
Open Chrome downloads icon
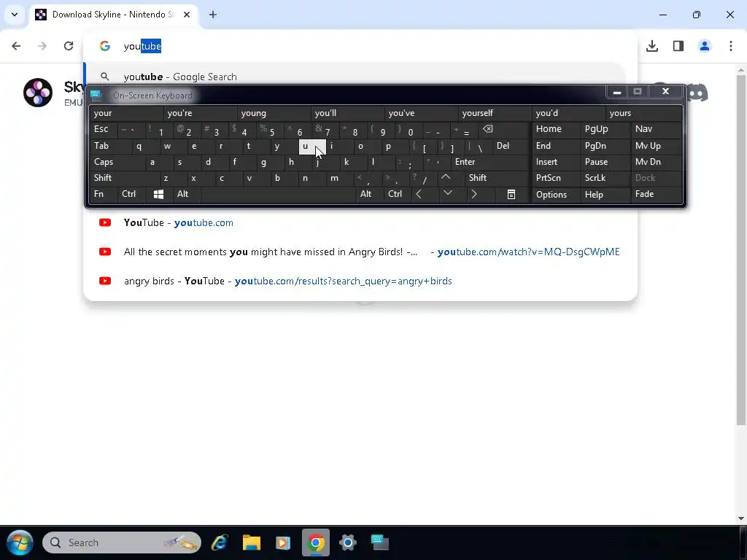pos(652,46)
